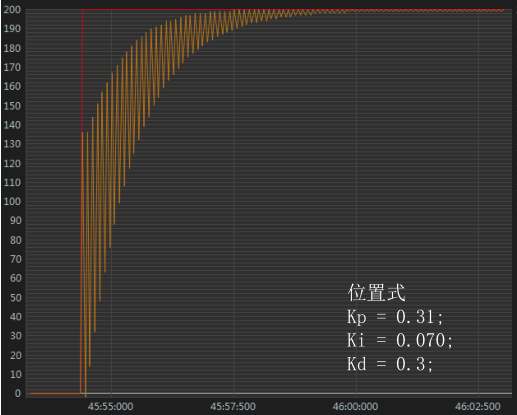
Task: Click the Ki = 0.070 annotation text
Action: click(x=399, y=340)
